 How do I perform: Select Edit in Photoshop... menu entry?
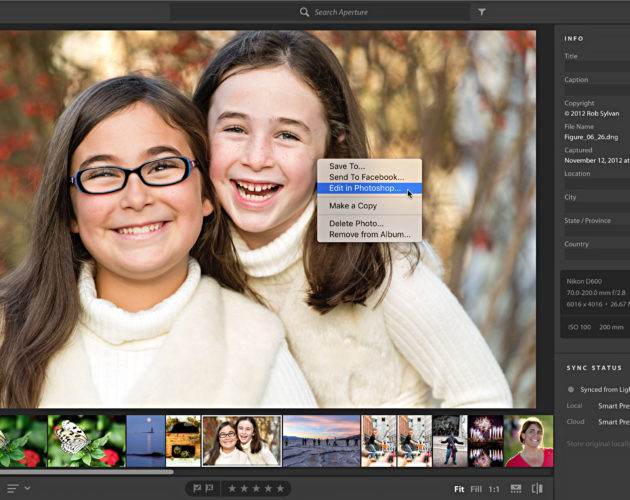pyautogui.click(x=370, y=188)
